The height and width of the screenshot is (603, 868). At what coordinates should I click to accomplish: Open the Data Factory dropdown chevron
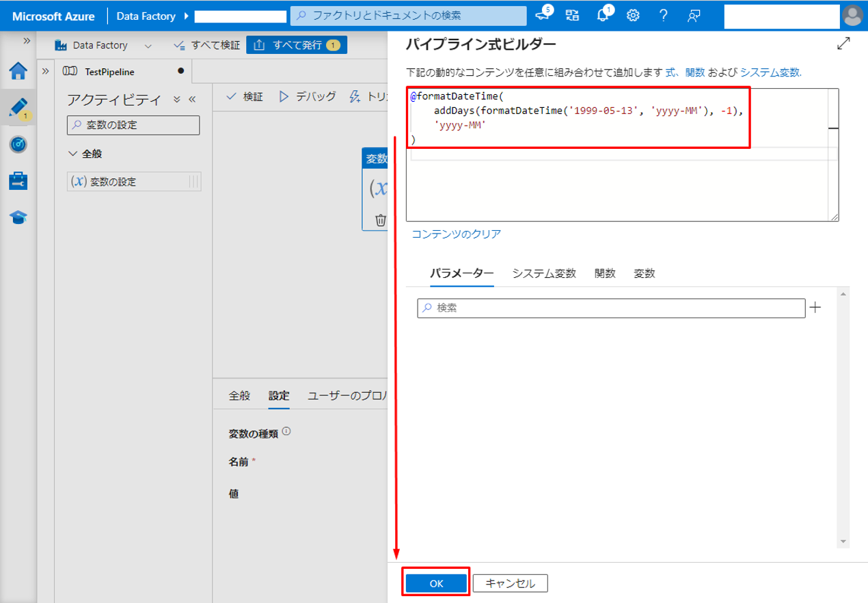tap(148, 46)
